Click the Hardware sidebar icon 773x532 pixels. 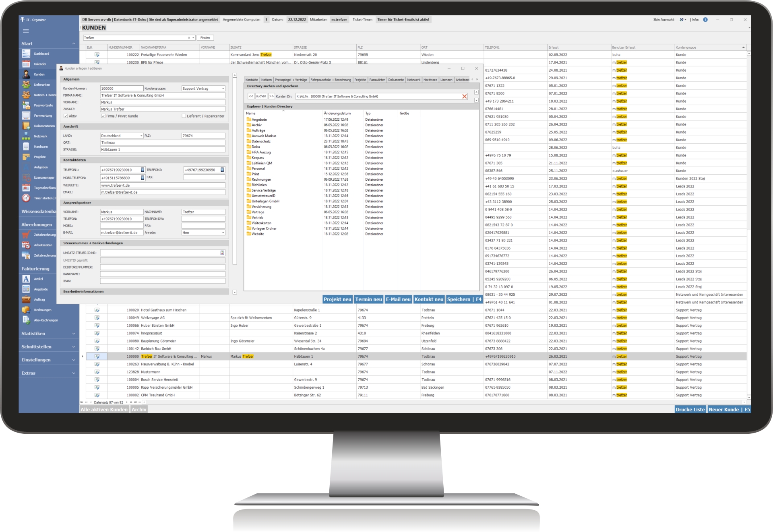(x=26, y=146)
